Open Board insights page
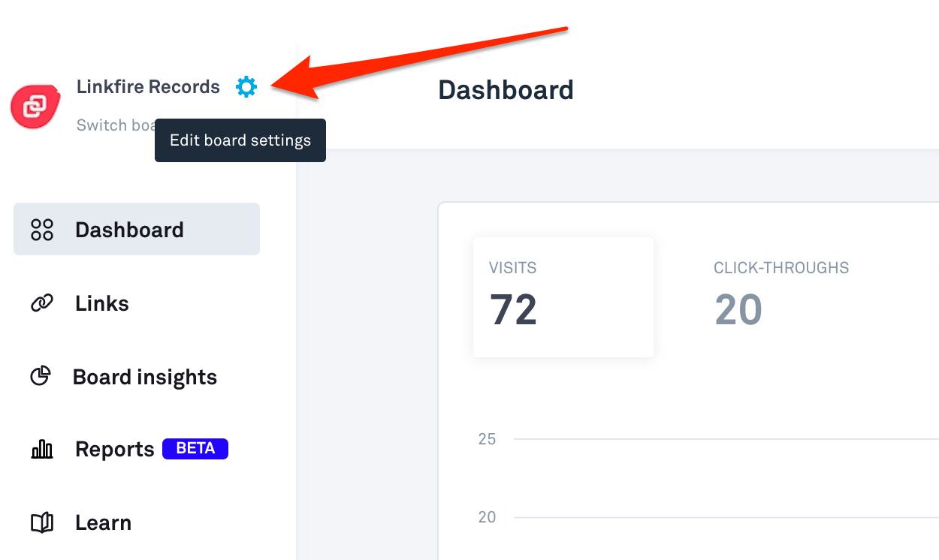This screenshot has height=560, width=939. (x=145, y=377)
